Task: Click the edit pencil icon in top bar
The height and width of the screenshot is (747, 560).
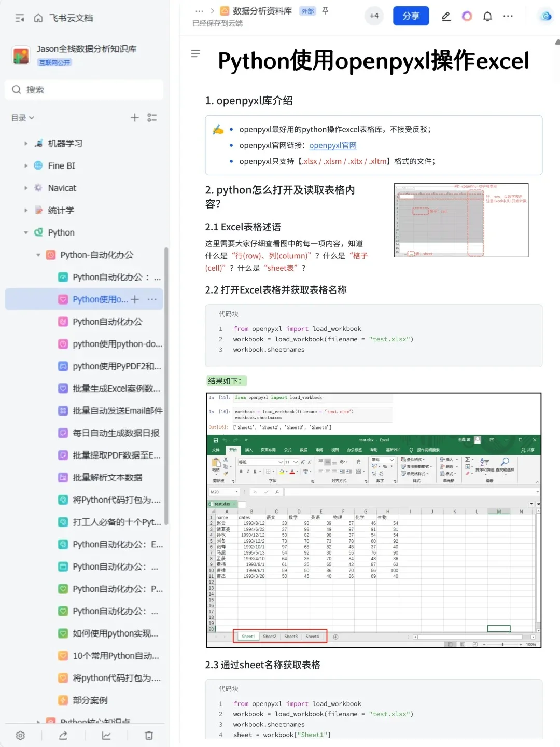Action: (x=446, y=16)
